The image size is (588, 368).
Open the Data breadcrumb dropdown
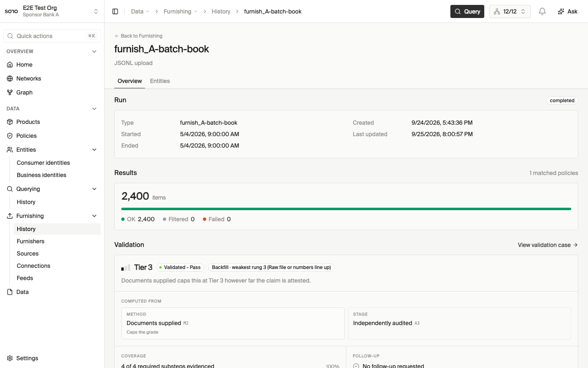(140, 11)
